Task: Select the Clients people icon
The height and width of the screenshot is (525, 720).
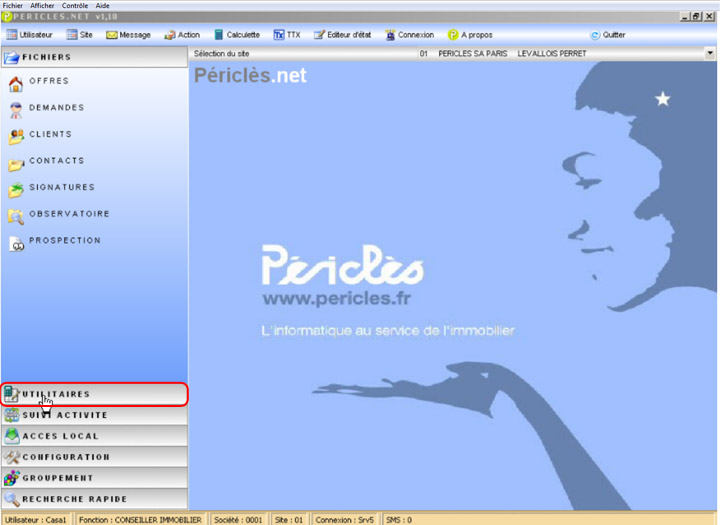Action: pos(16,136)
